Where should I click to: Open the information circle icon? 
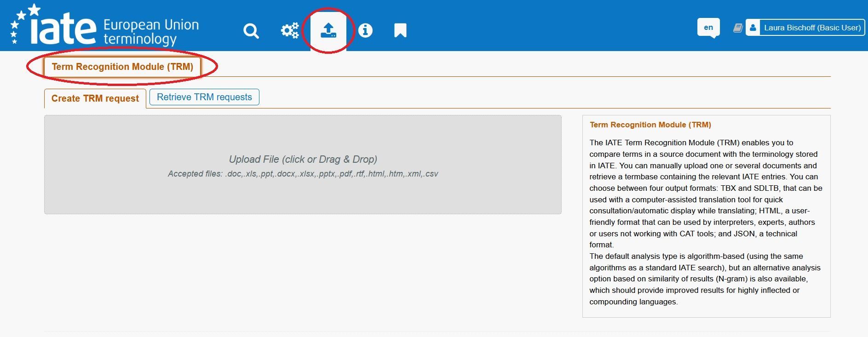(365, 31)
